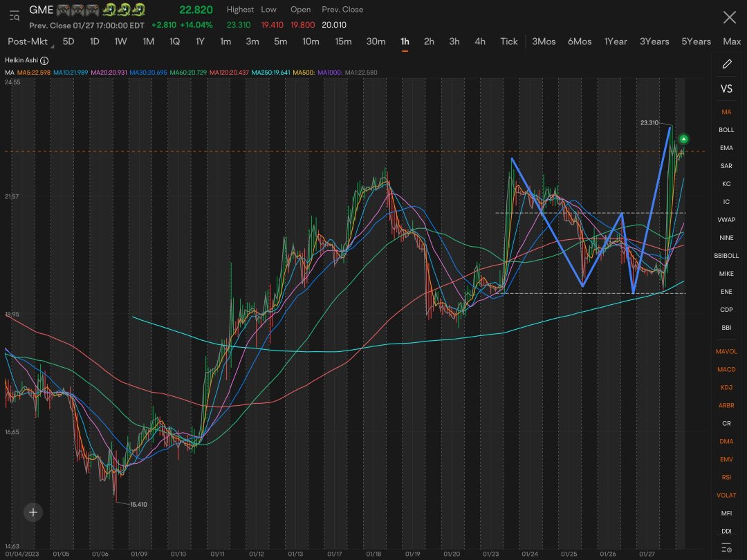The width and height of the screenshot is (747, 560).
Task: Toggle the BBI indicator
Action: click(726, 328)
